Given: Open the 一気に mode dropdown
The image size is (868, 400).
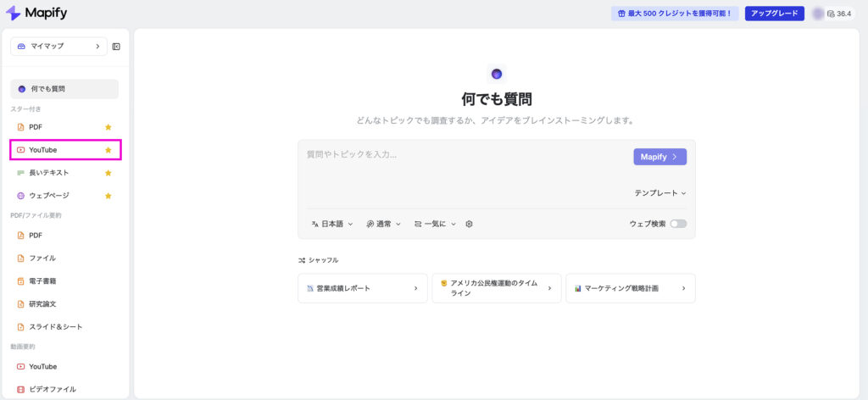Looking at the screenshot, I should click(x=435, y=224).
